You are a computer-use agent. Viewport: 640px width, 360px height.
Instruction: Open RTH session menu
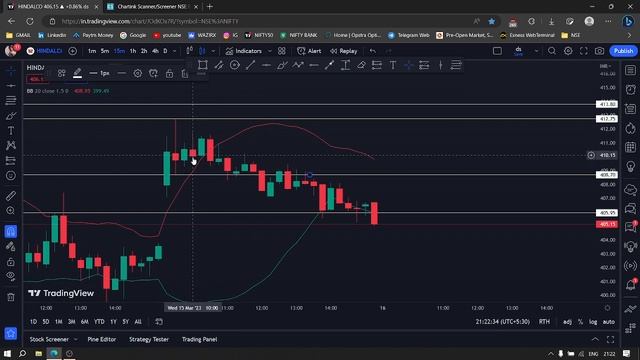point(544,322)
